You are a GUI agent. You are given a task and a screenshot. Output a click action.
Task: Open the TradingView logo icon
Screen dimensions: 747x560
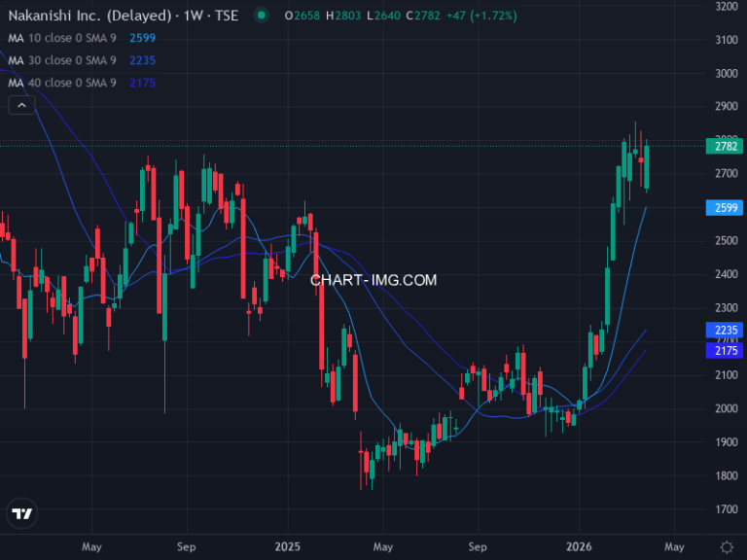[x=22, y=513]
